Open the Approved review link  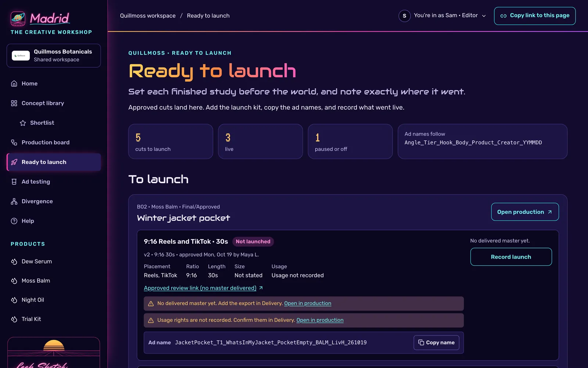click(203, 288)
